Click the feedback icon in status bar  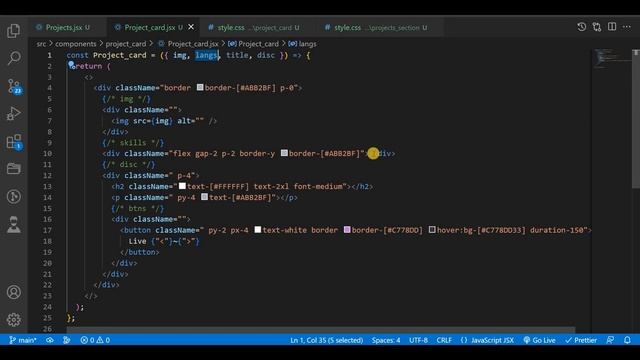pos(610,340)
